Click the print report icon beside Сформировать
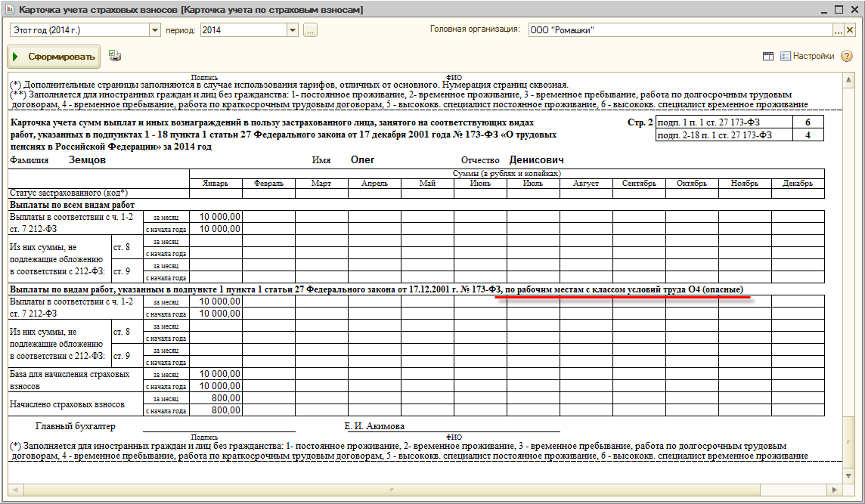865x504 pixels. click(114, 56)
